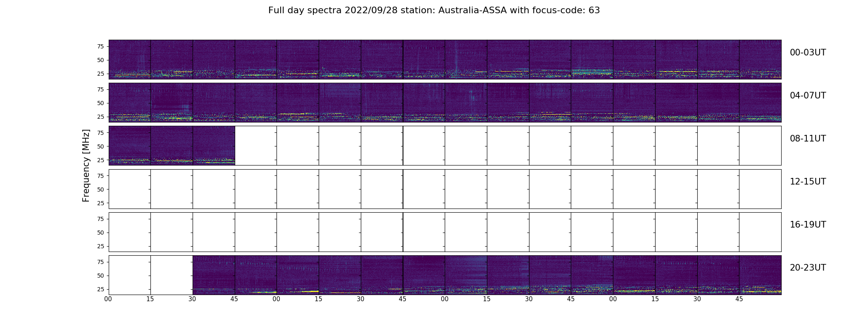Select the '16-19UT' row label
The image size is (868, 331).
point(808,225)
